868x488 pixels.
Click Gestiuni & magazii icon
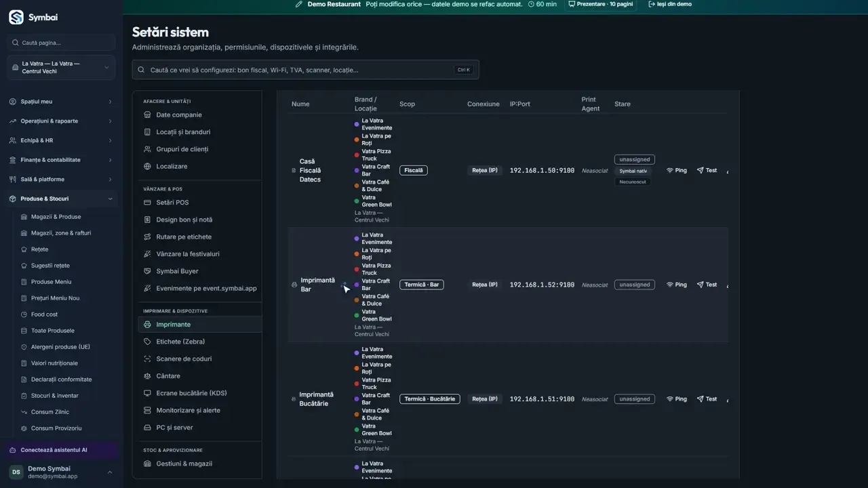coord(148,464)
